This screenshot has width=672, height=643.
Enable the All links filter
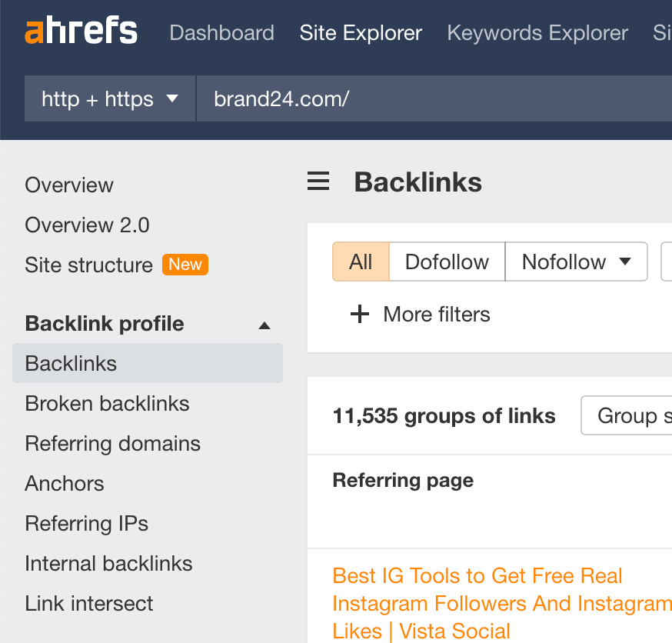click(x=361, y=262)
